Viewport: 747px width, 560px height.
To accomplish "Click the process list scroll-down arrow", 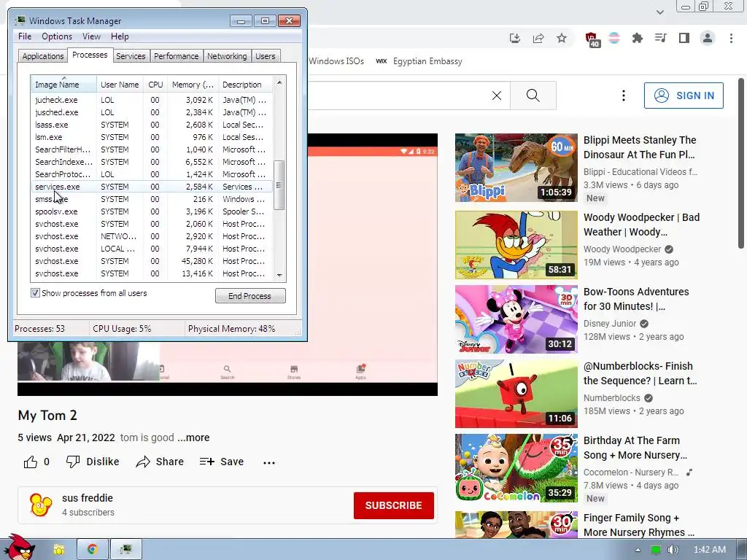I will click(279, 275).
